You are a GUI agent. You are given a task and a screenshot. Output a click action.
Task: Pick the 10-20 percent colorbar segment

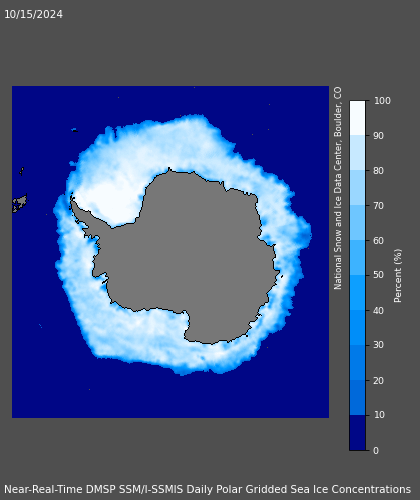(357, 397)
